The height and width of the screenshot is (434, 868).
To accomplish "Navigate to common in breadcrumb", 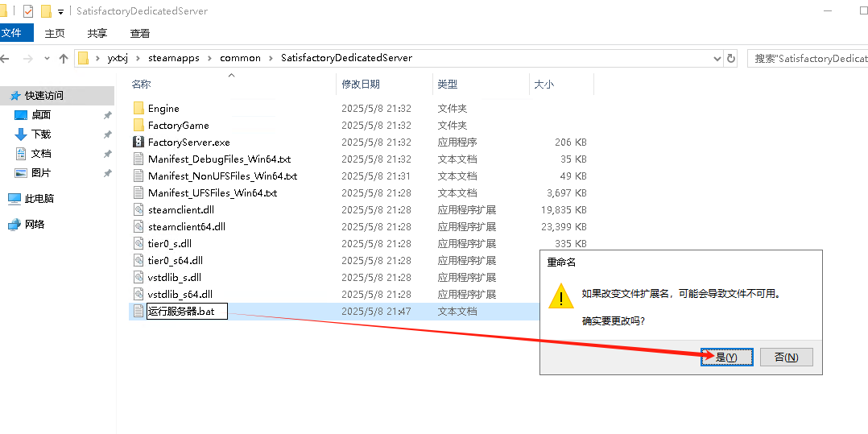I will (240, 58).
